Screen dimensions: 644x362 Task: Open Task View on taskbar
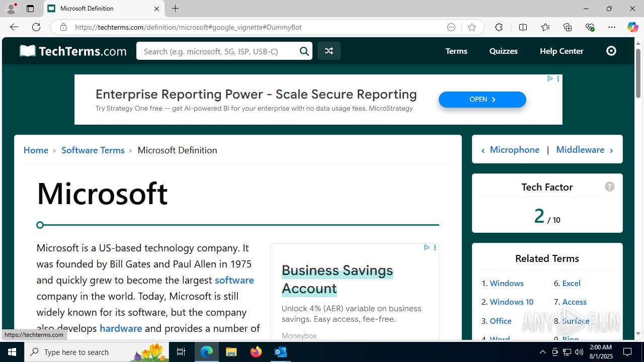point(182,352)
